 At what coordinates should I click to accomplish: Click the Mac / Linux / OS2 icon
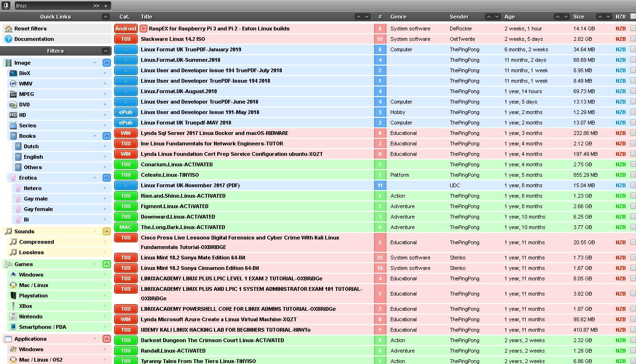tap(13, 360)
